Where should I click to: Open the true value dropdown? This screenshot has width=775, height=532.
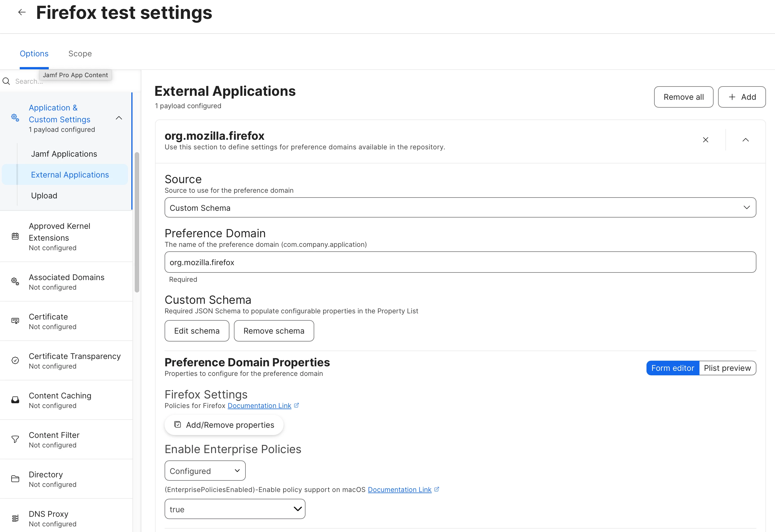click(x=235, y=509)
